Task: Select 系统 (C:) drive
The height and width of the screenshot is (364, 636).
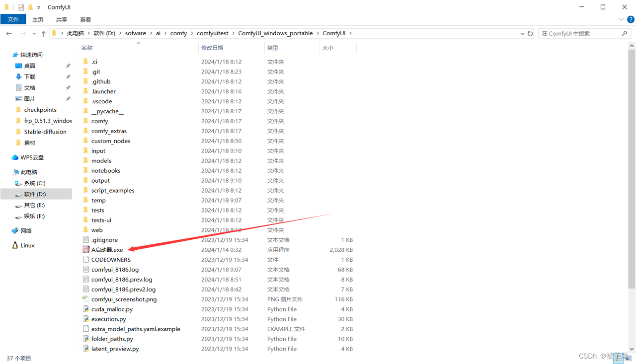Action: (x=35, y=183)
